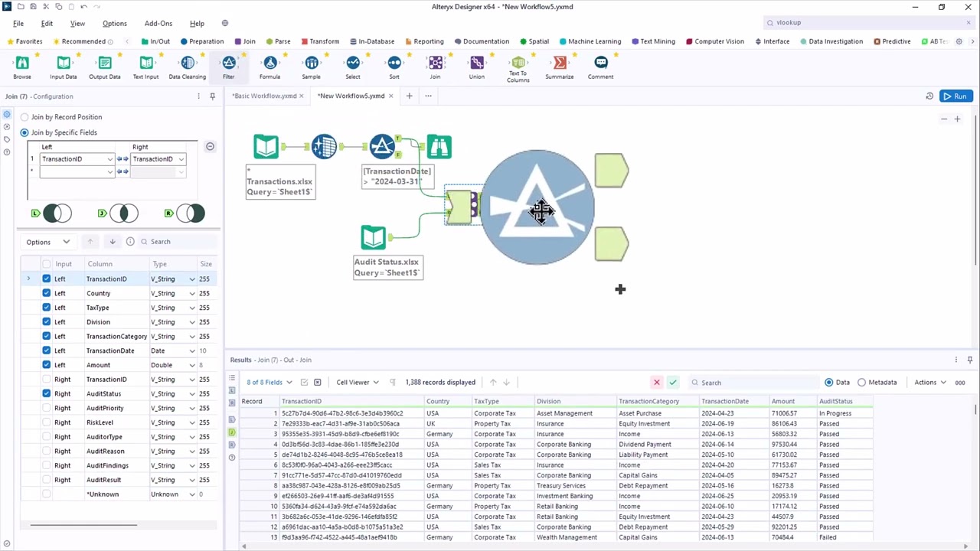Select the Output Data tool
Image resolution: width=980 pixels, height=551 pixels.
pos(105,67)
